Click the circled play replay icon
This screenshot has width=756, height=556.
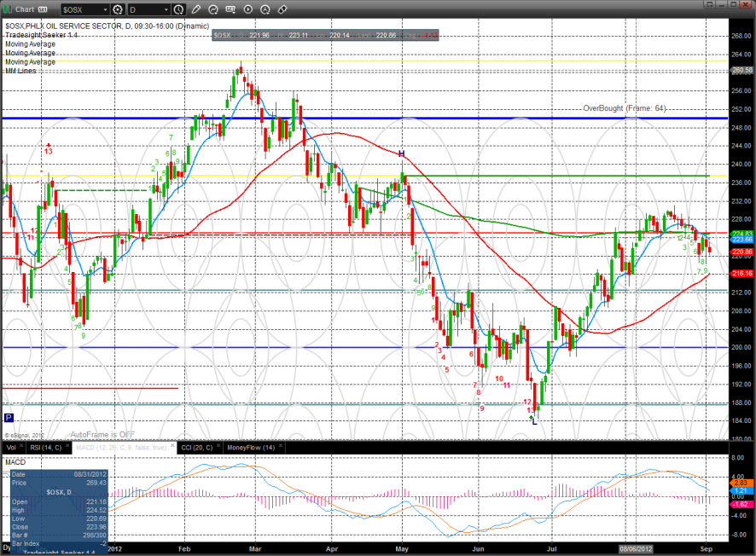tap(247, 9)
